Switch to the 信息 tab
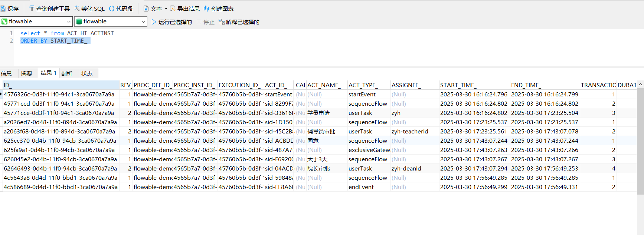644x235 pixels. [6, 73]
